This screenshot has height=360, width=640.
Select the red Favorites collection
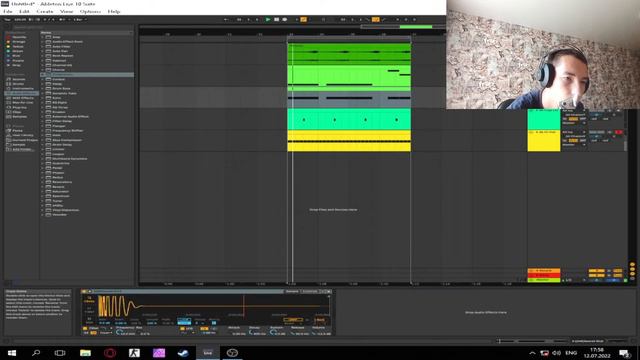[x=19, y=37]
